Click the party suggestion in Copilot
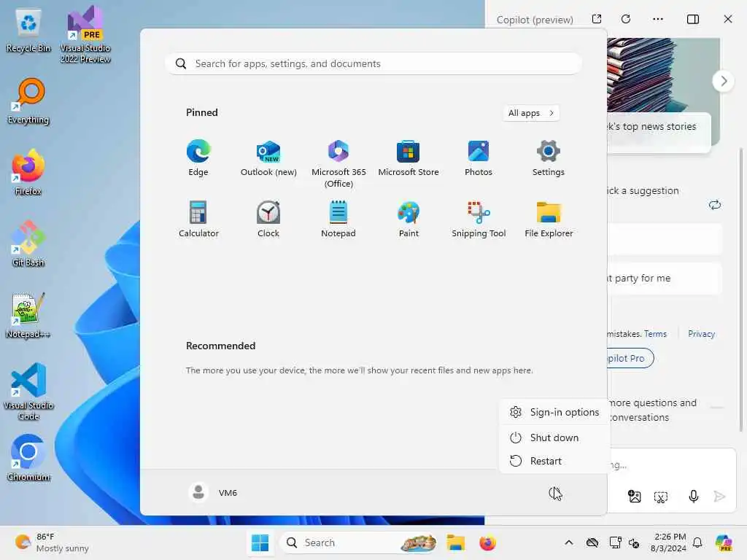The height and width of the screenshot is (560, 747). (x=664, y=279)
